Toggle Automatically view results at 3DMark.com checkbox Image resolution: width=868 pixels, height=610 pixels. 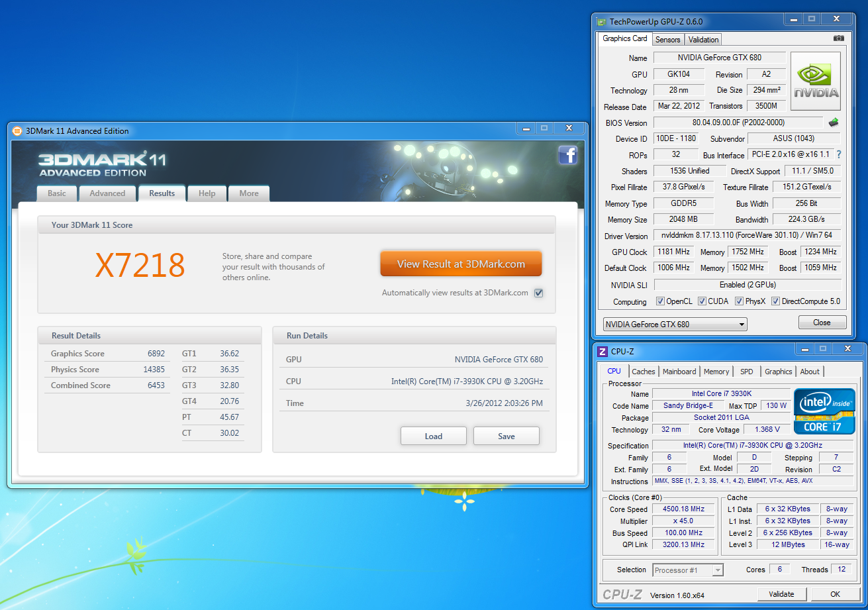point(538,293)
